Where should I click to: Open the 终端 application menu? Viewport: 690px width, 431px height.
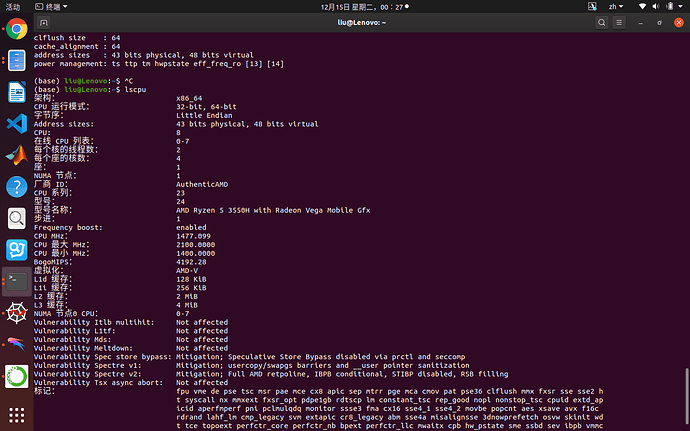pyautogui.click(x=51, y=7)
